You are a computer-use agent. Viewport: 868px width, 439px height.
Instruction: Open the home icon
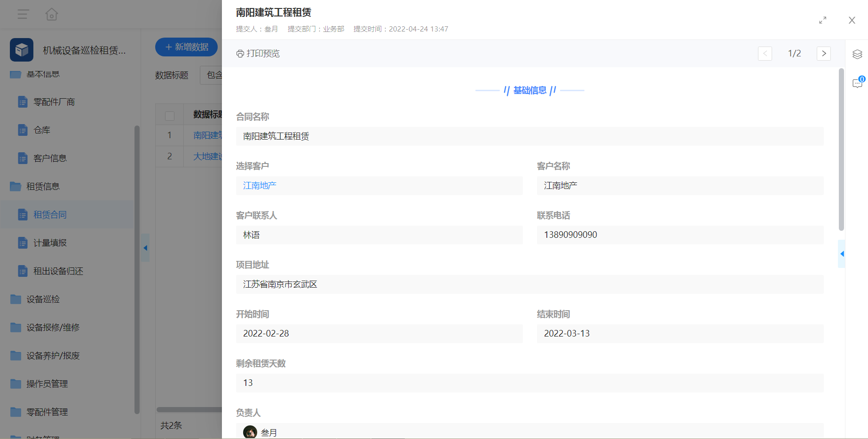[x=52, y=14]
